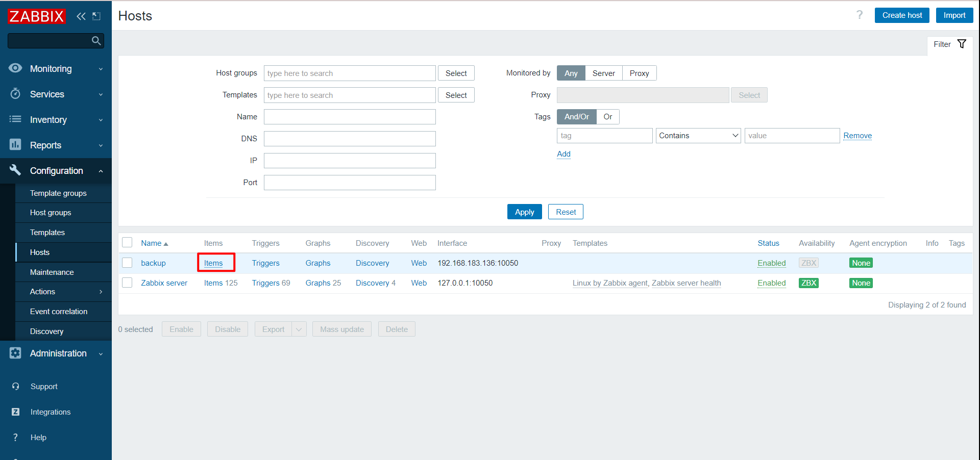This screenshot has width=980, height=460.
Task: Expand the Monitoring menu chevron
Action: tap(101, 69)
